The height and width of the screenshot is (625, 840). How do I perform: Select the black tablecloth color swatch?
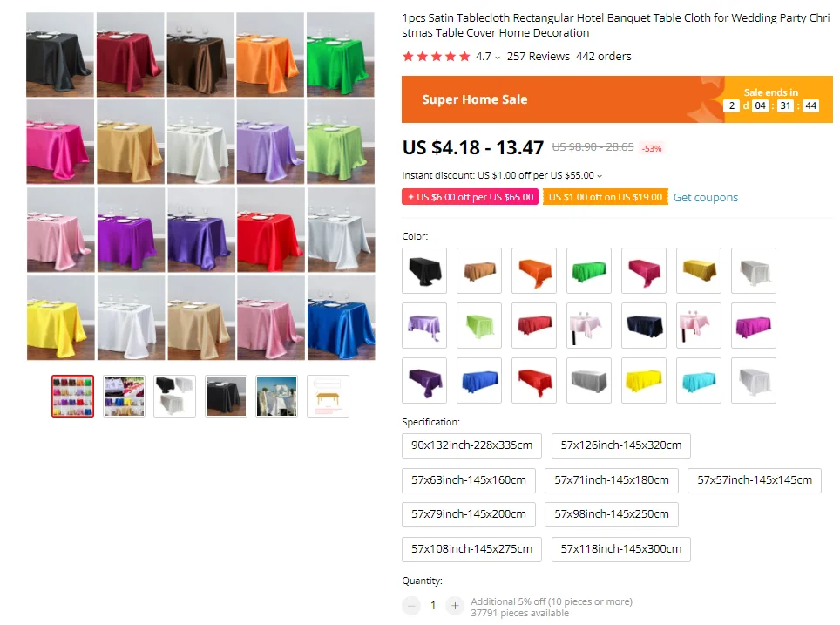tap(424, 271)
